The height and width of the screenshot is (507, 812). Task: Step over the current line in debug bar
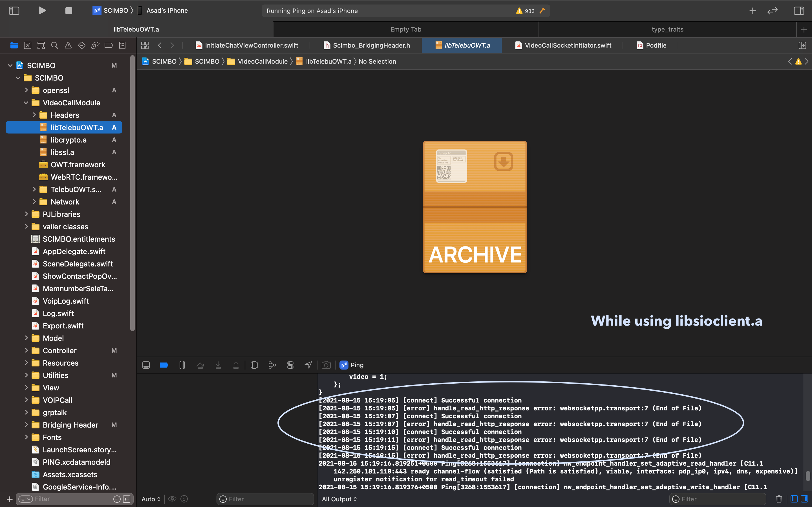(x=200, y=365)
